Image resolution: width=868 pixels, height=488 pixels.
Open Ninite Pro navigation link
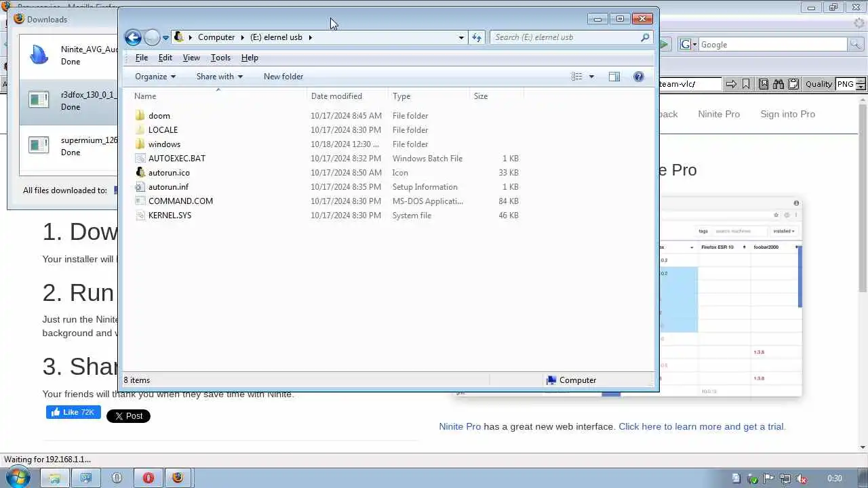719,114
